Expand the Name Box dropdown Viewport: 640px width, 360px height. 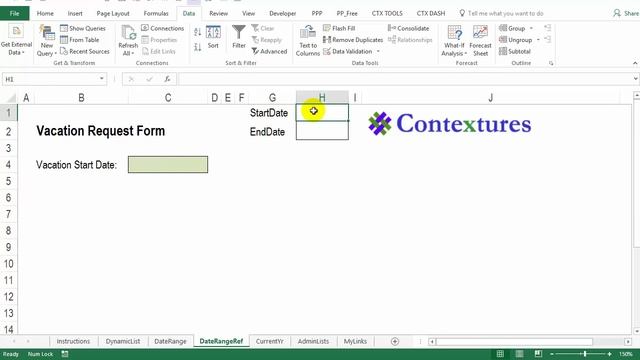pyautogui.click(x=102, y=79)
